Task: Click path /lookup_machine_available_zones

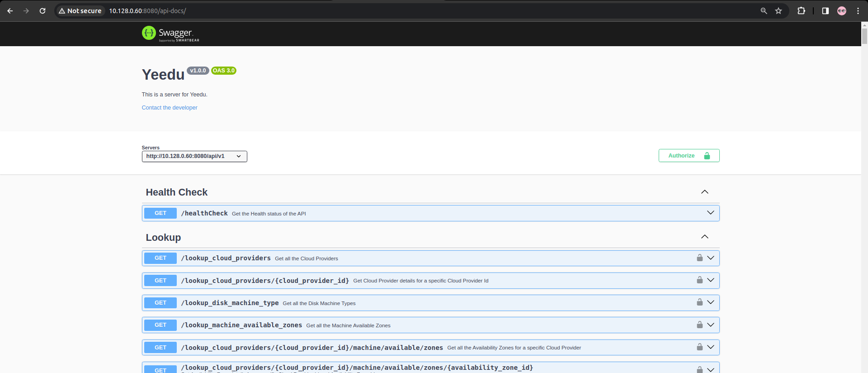Action: (241, 325)
